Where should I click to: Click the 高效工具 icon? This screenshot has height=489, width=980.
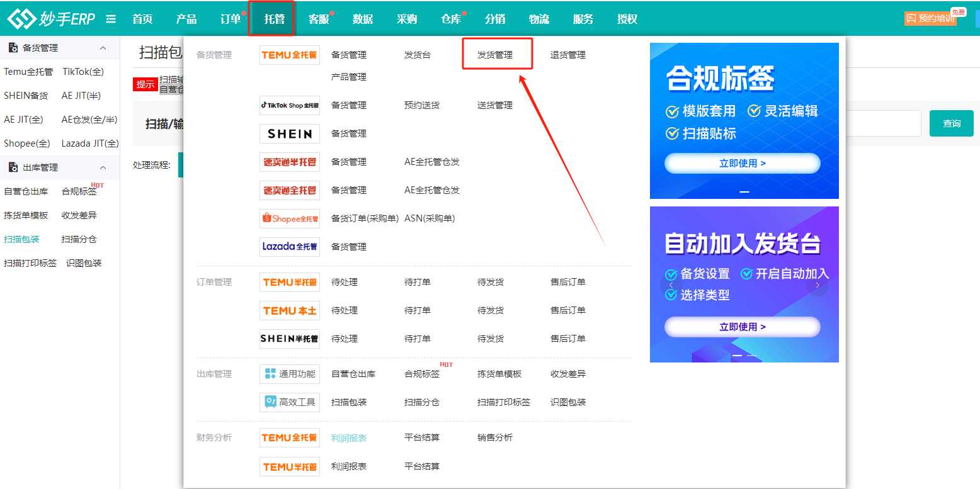point(290,402)
